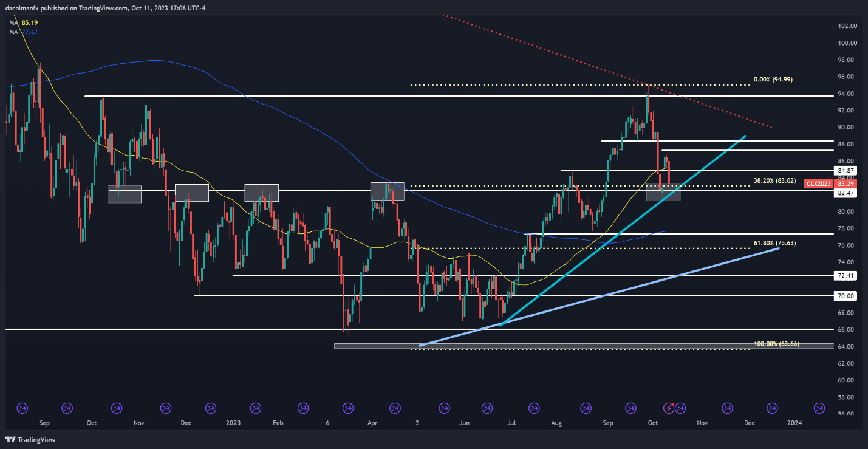This screenshot has height=449, width=868.
Task: Click the 84.87 price axis label
Action: pyautogui.click(x=847, y=171)
